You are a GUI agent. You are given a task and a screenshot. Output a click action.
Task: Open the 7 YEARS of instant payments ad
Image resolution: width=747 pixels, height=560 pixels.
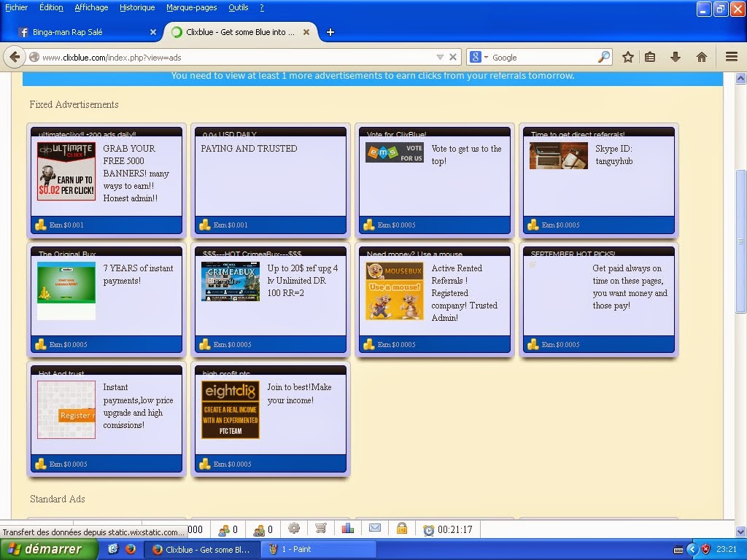(138, 274)
